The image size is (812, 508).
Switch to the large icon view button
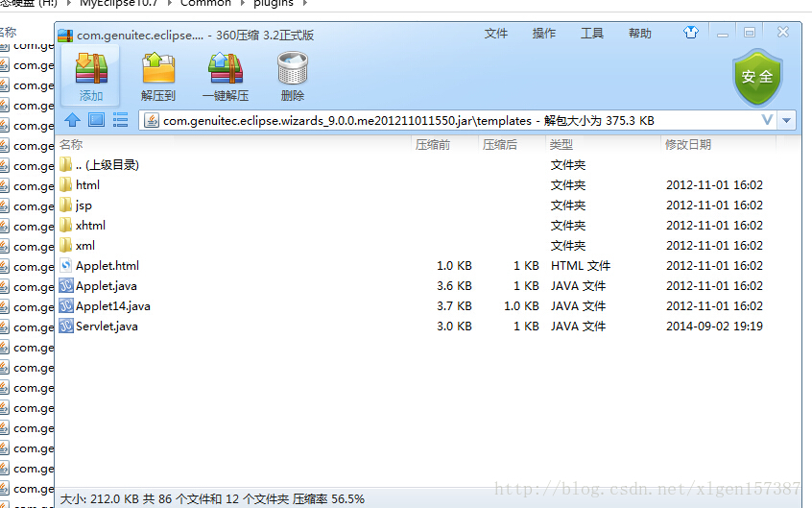[96, 120]
